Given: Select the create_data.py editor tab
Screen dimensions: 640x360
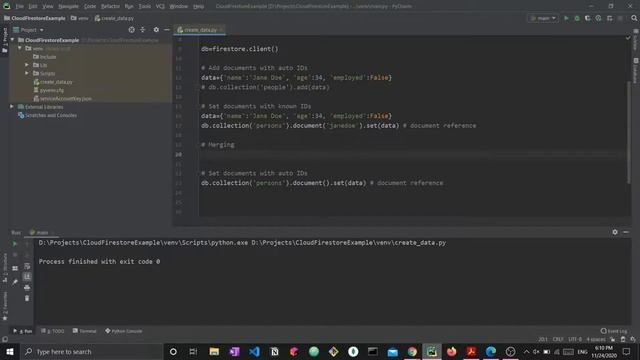Looking at the screenshot, I should [200, 30].
